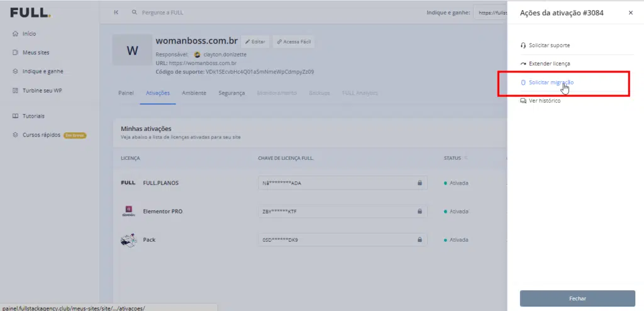
Task: Switch to the Ambiente tab
Action: click(x=194, y=93)
